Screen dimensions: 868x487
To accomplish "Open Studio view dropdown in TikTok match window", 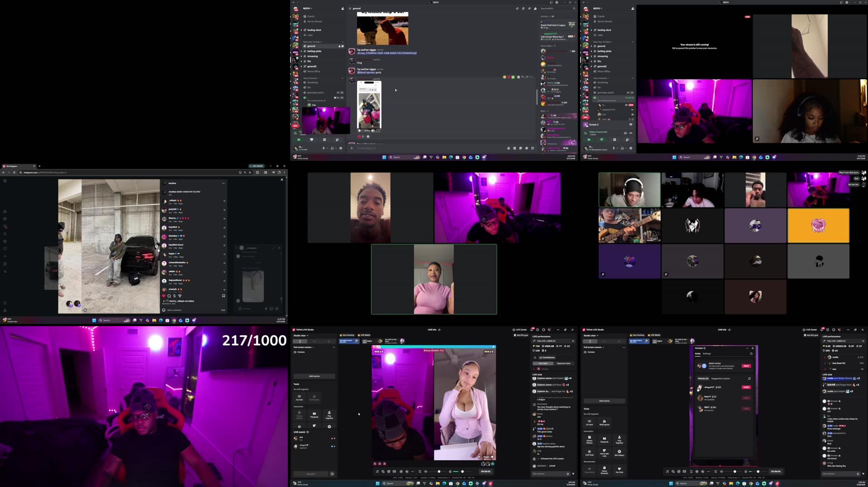I will click(x=301, y=336).
